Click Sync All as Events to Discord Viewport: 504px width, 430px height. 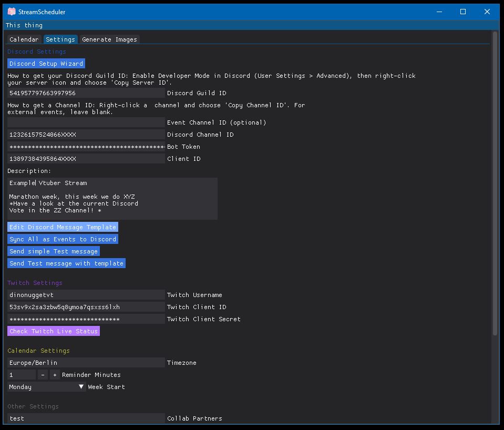(x=63, y=239)
